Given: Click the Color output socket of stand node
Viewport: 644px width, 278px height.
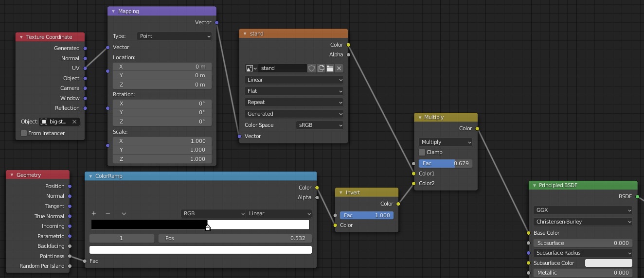Looking at the screenshot, I should click(348, 45).
